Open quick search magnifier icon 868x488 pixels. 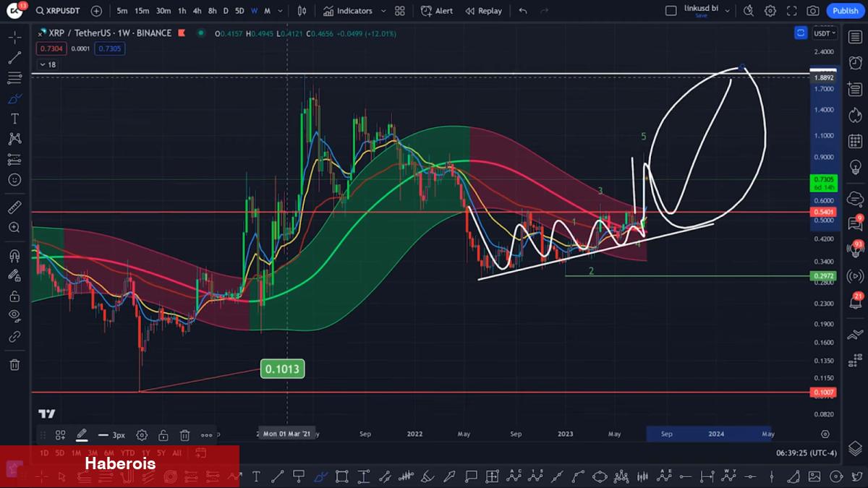tap(749, 11)
